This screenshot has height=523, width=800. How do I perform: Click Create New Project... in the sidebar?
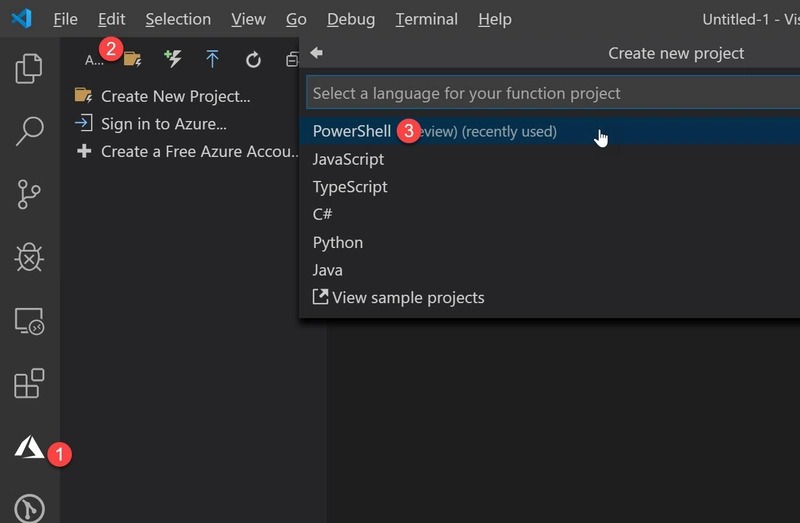(175, 96)
